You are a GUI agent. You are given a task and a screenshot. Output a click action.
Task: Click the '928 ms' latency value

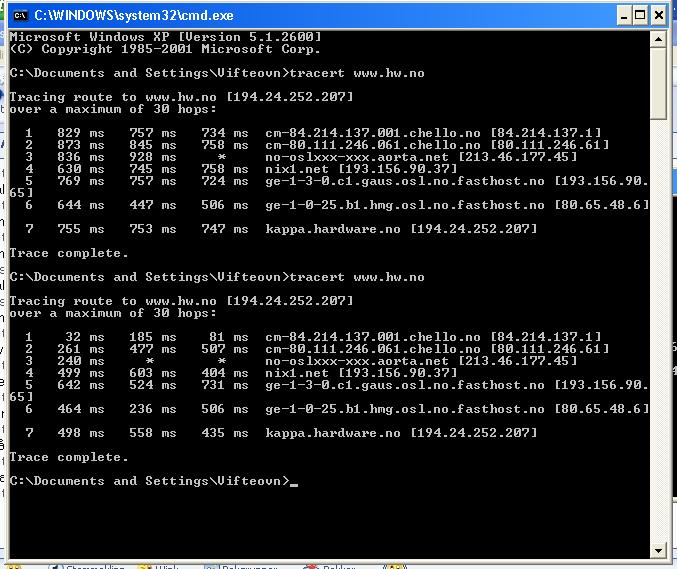tap(153, 157)
